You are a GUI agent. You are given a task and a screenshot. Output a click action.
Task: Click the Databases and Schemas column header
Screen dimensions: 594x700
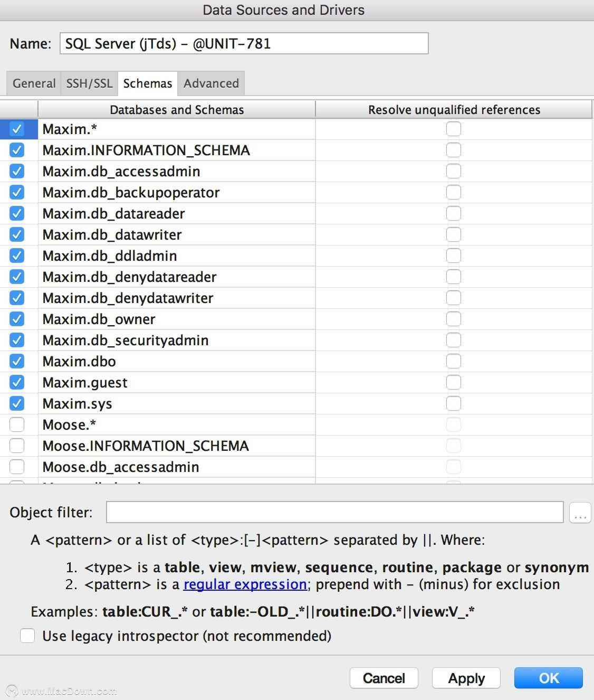177,110
